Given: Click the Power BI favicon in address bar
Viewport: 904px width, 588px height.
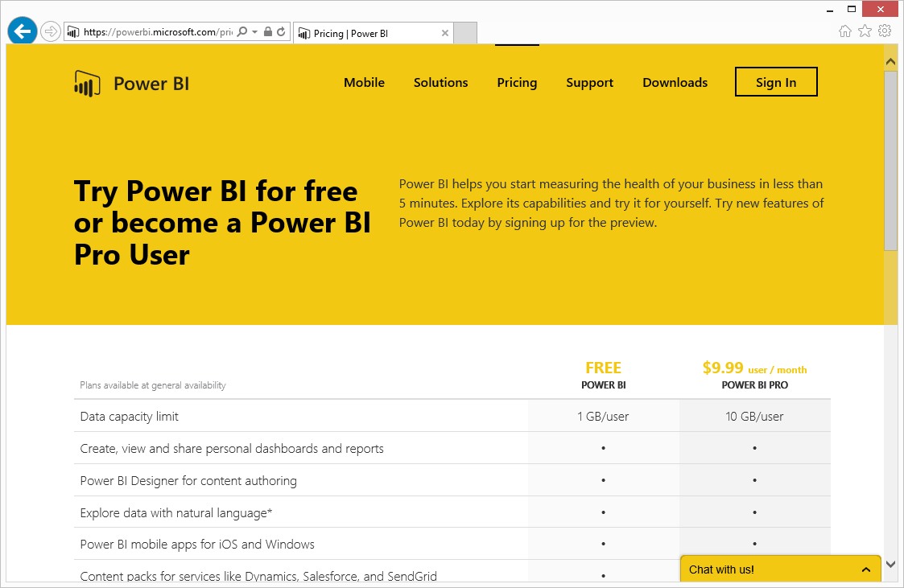Looking at the screenshot, I should (72, 31).
